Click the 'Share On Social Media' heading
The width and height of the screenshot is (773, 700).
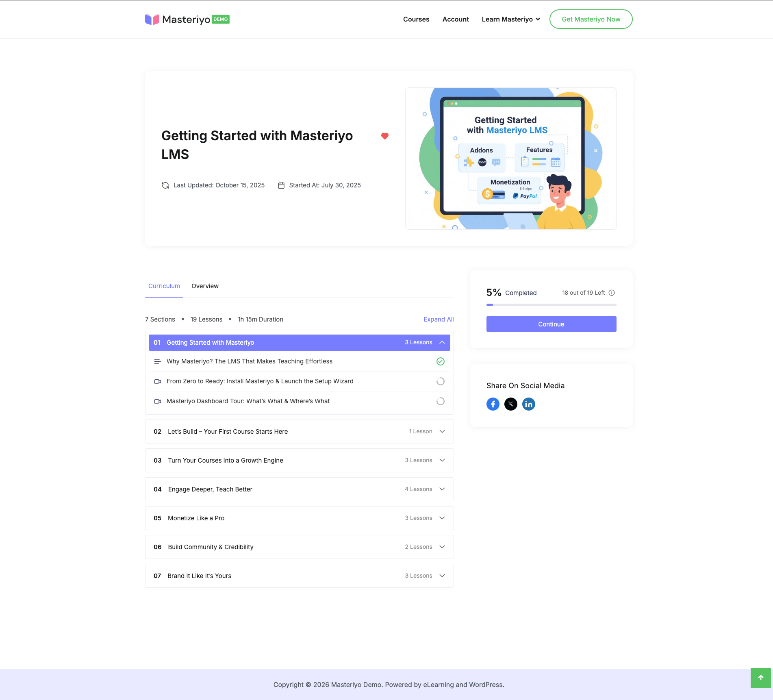[525, 386]
